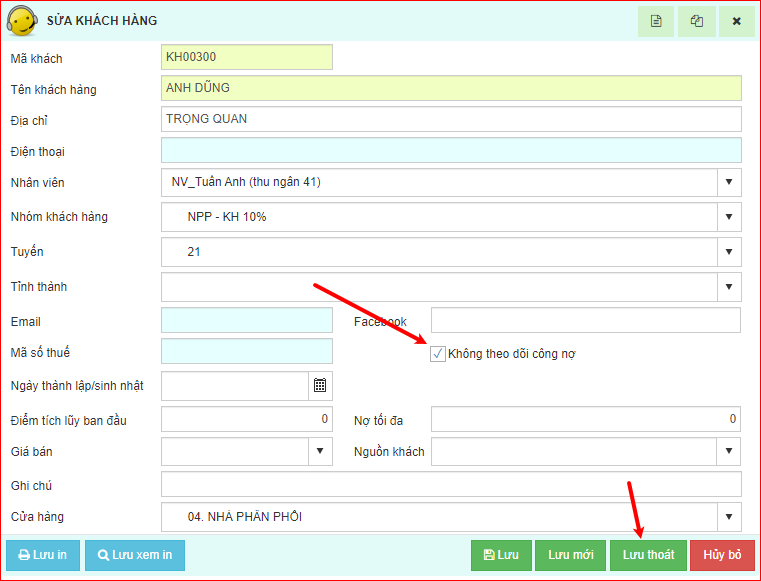Open the Nguồn khách dropdown
Image resolution: width=761 pixels, height=581 pixels.
pos(729,452)
